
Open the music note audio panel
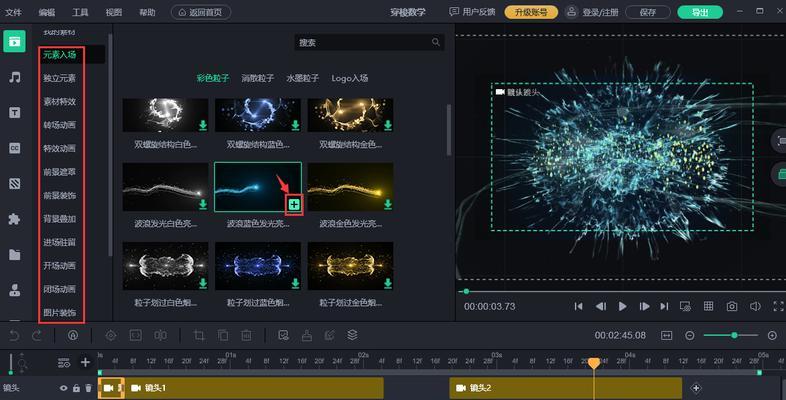15,77
